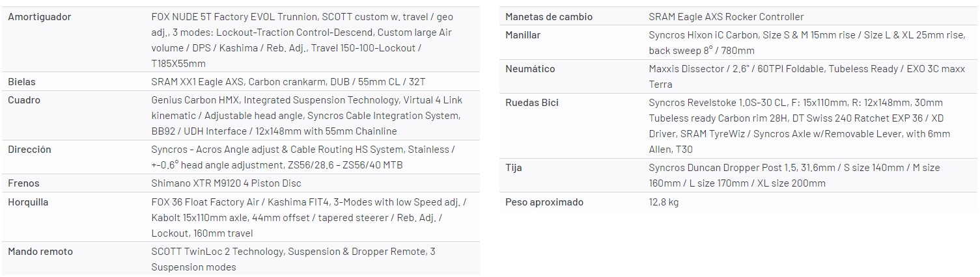Select the Manetas de cambio label

(x=549, y=17)
